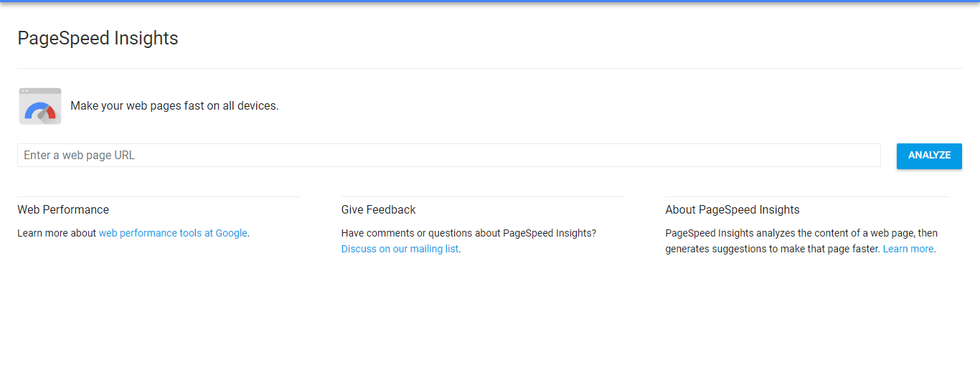Image resolution: width=980 pixels, height=390 pixels.
Task: Click the blue loading bar at page top
Action: 490,1
